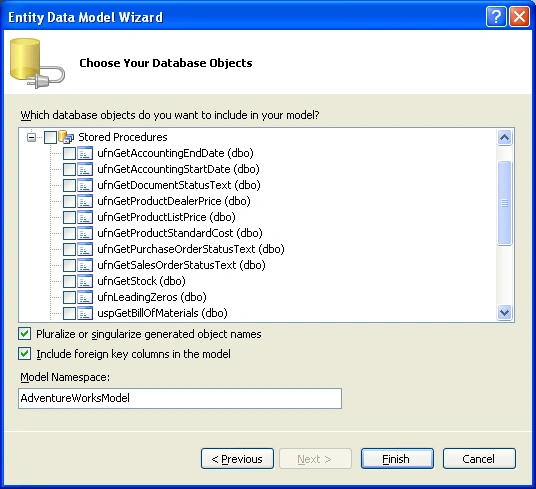The image size is (536, 489).
Task: Select ufnGetStock (dbo) row text
Action: click(x=142, y=281)
